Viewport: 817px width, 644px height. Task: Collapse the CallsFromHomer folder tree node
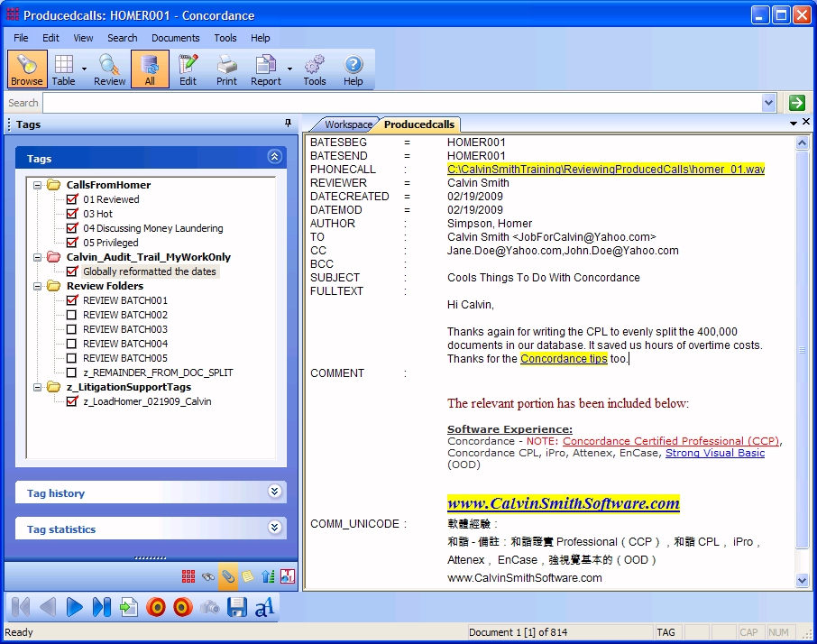(38, 185)
